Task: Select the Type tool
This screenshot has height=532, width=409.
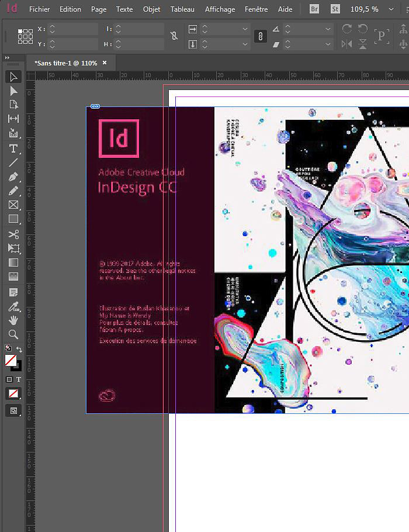Action: click(x=13, y=148)
